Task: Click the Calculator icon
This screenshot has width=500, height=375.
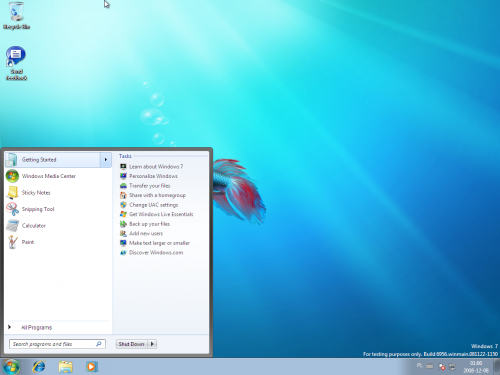Action: click(x=12, y=226)
